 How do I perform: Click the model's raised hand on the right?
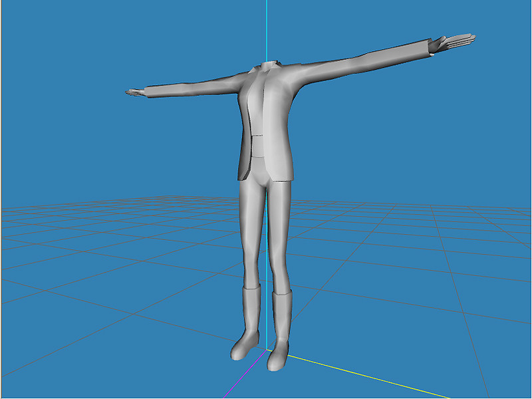click(x=452, y=43)
